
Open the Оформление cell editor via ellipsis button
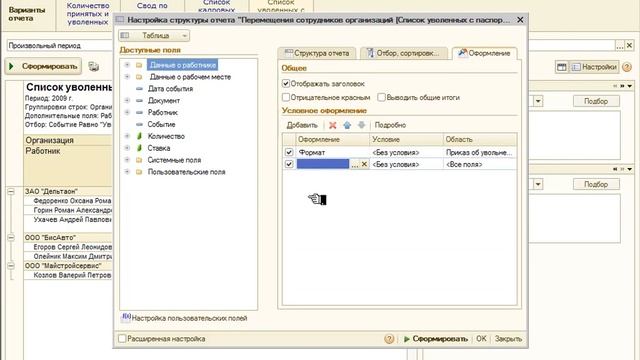[355, 164]
